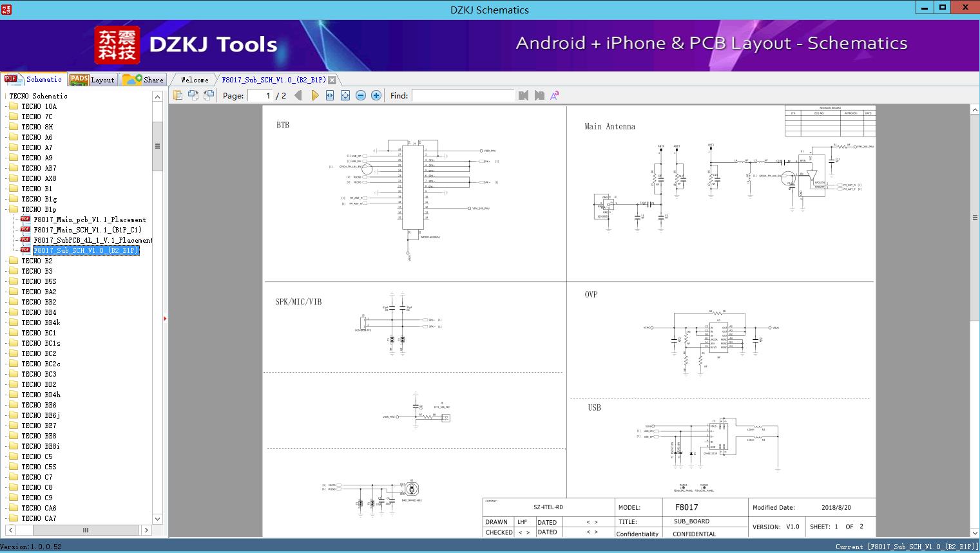
Task: Open the Welcome tab
Action: (x=195, y=80)
